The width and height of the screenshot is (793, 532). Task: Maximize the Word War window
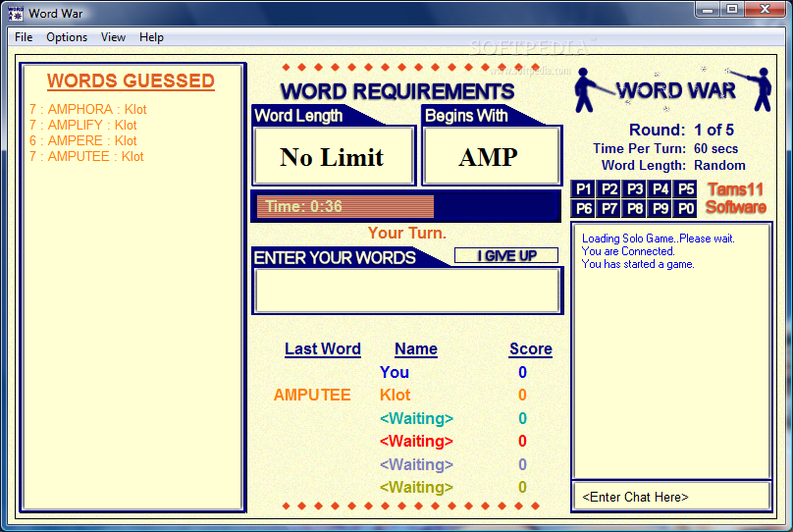coord(732,10)
